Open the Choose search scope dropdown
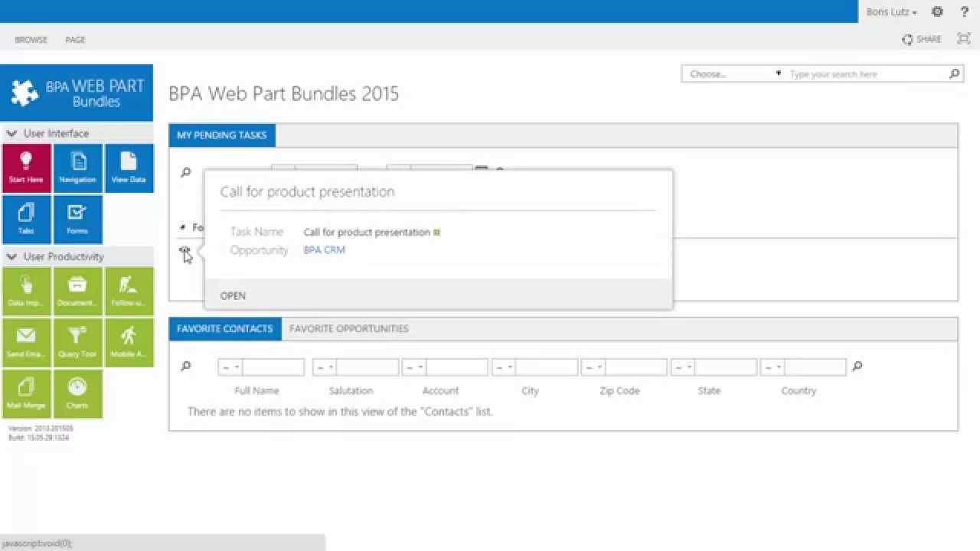 pos(736,74)
